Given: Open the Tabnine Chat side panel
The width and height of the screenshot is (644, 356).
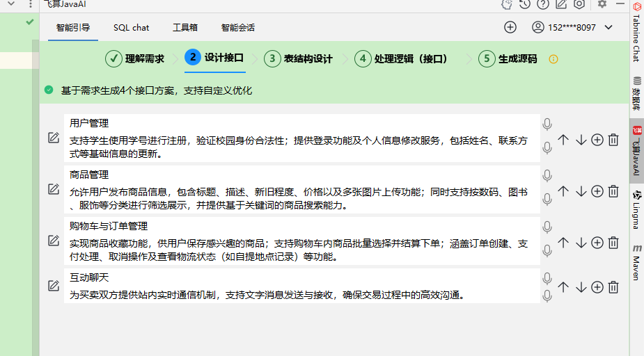Looking at the screenshot, I should pos(636,33).
